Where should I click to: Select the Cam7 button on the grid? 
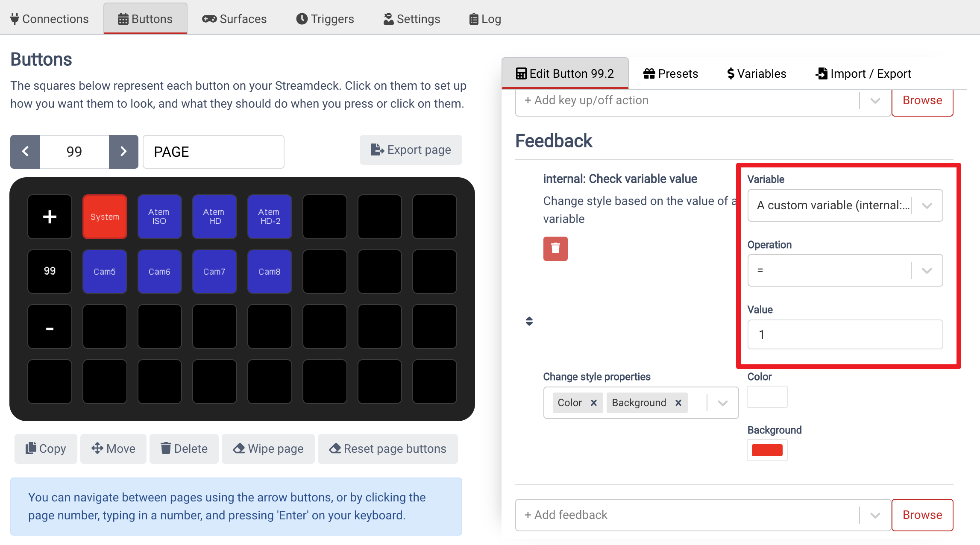tap(214, 271)
